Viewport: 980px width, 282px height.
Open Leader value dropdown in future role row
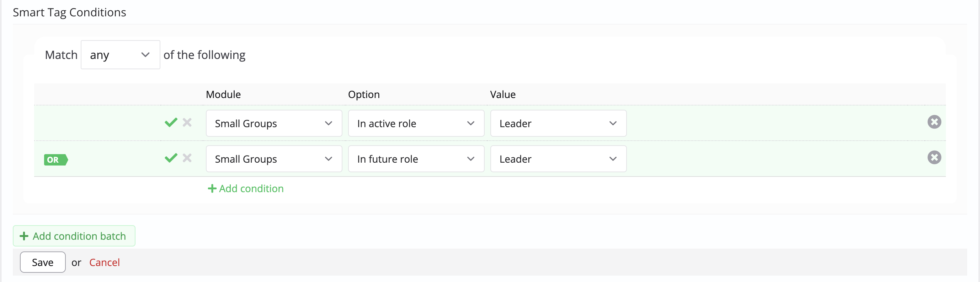coord(558,159)
